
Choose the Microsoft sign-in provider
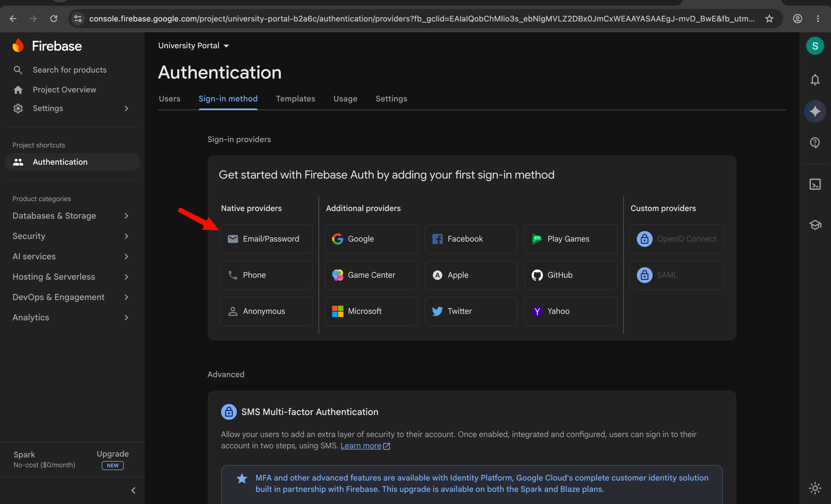tap(371, 311)
